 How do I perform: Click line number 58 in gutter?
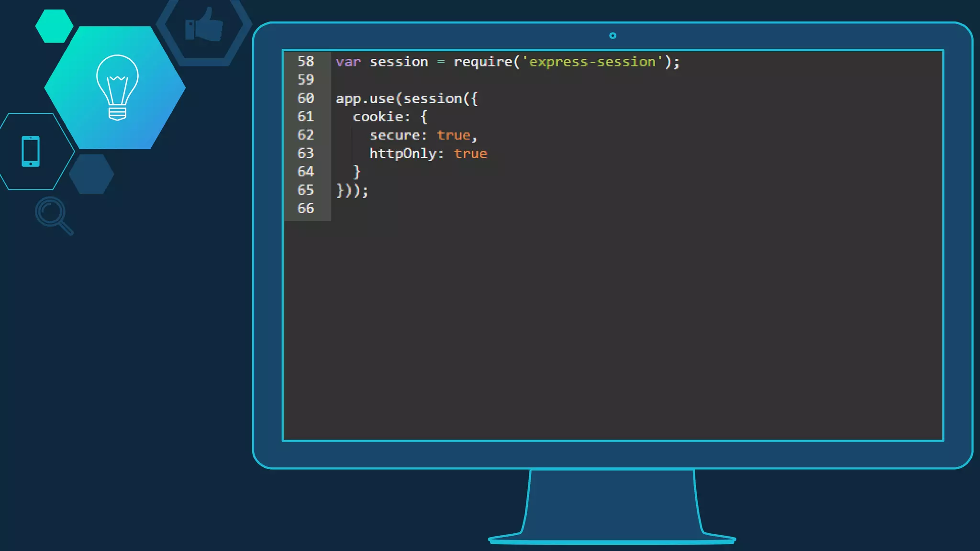tap(306, 62)
